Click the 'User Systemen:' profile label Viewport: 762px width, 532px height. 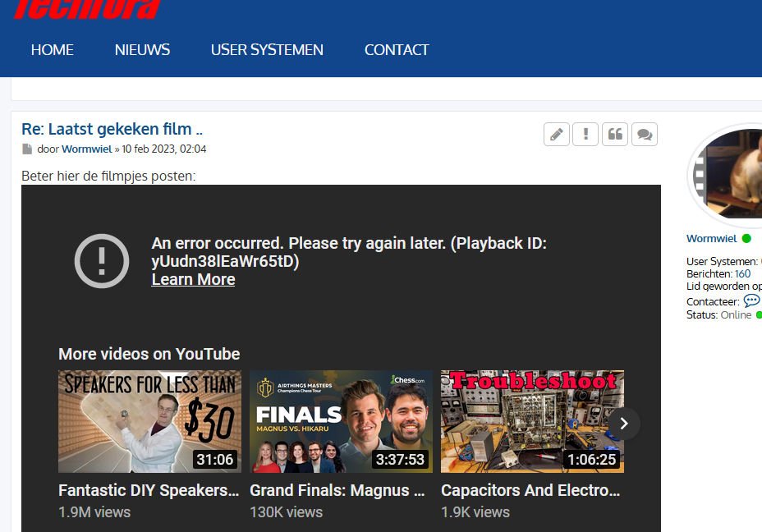pyautogui.click(x=722, y=261)
